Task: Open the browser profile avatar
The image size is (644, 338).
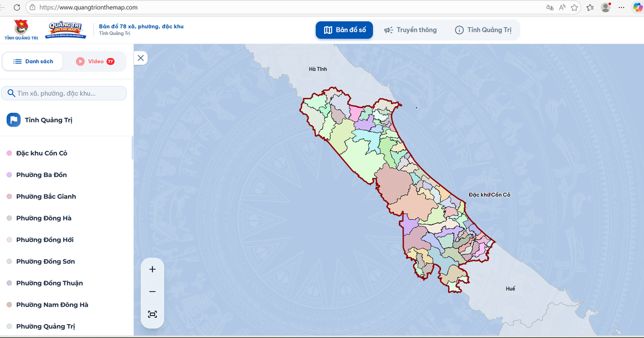Action: point(605,8)
